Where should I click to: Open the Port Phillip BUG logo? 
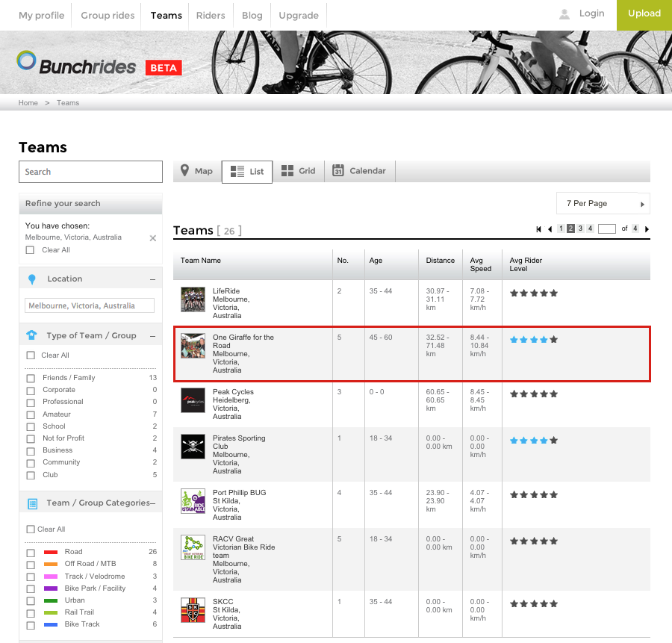193,500
